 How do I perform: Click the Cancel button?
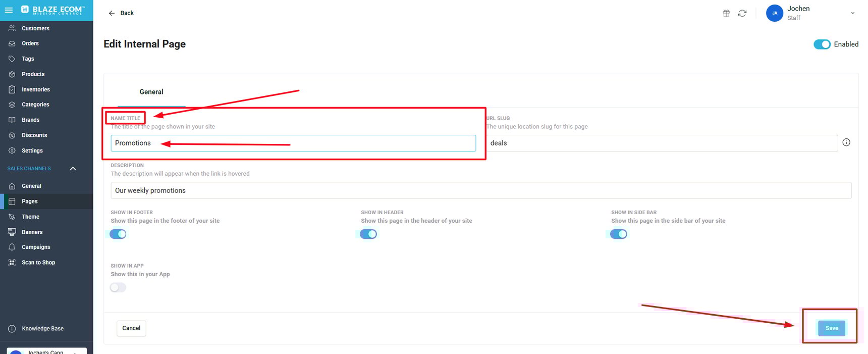pos(131,328)
